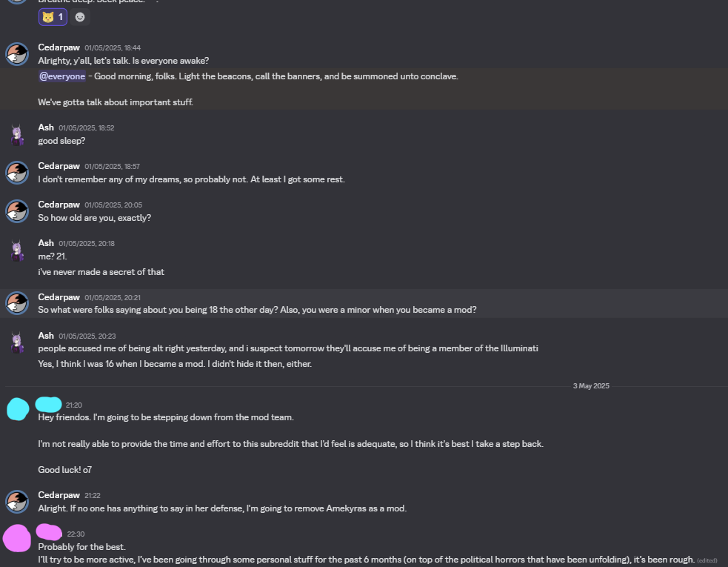The height and width of the screenshot is (567, 728).
Task: Toggle the cat emoji reaction
Action: coord(53,16)
